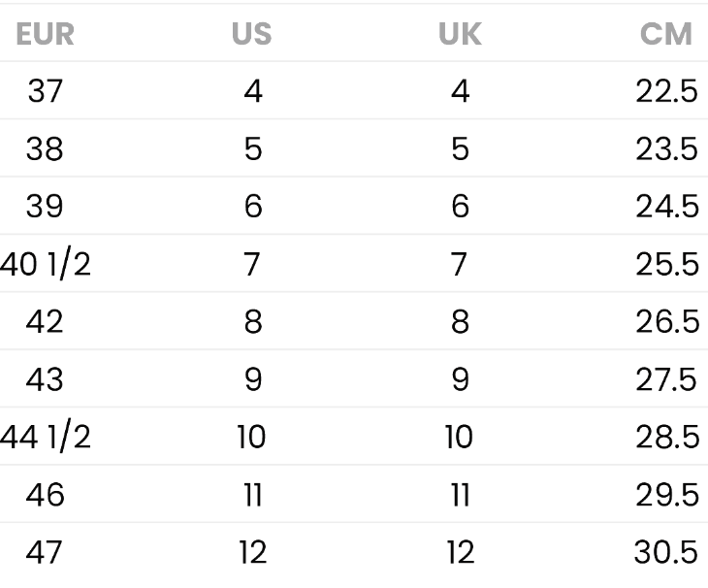Select EUR size 46 cell

45,495
